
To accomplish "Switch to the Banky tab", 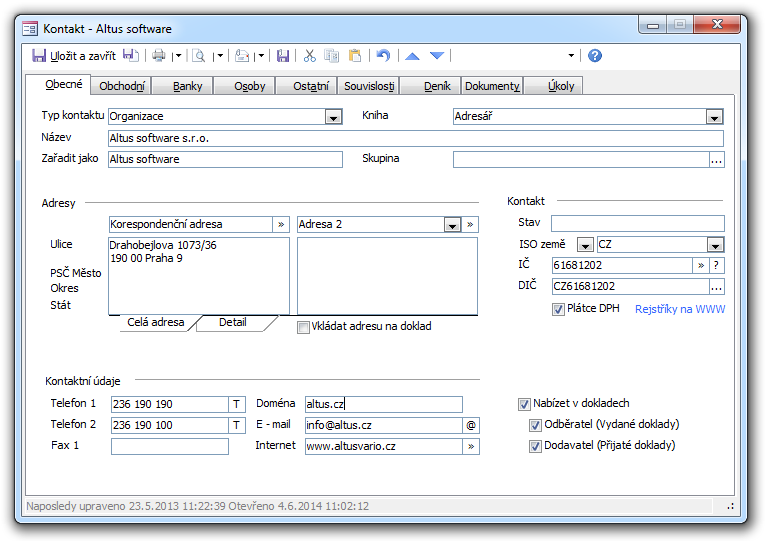I will (187, 86).
